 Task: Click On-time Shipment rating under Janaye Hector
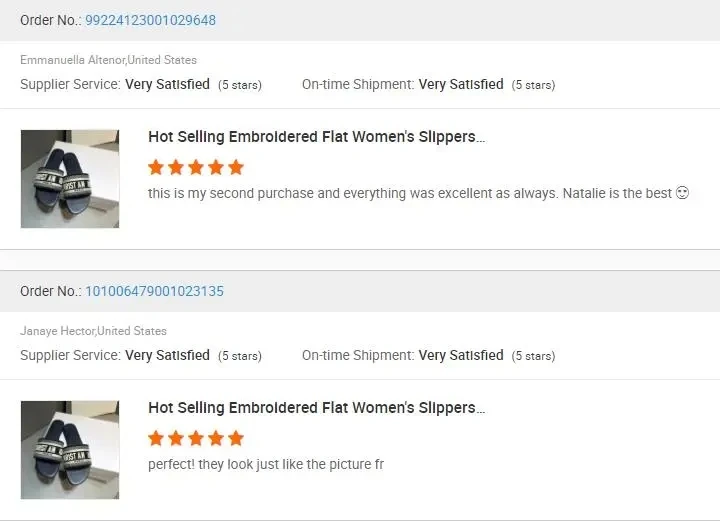(x=460, y=356)
